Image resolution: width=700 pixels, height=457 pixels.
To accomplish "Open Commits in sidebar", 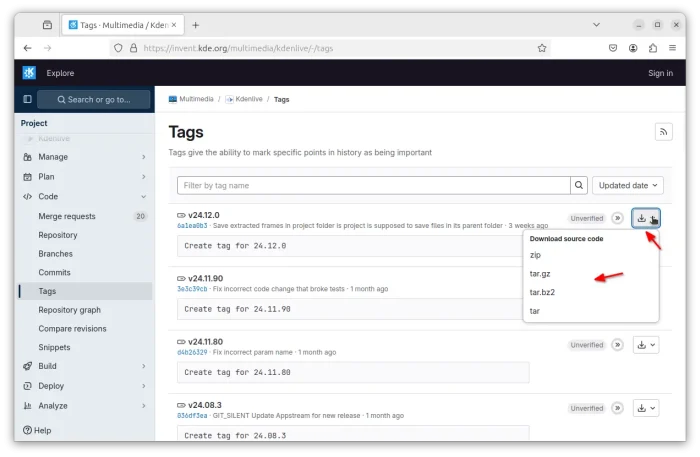I will pos(54,273).
